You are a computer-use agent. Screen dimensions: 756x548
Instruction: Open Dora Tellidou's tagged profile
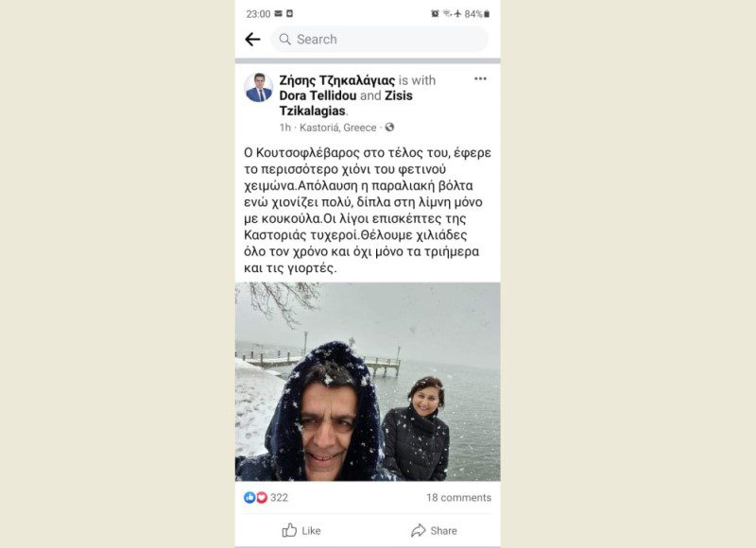[318, 95]
